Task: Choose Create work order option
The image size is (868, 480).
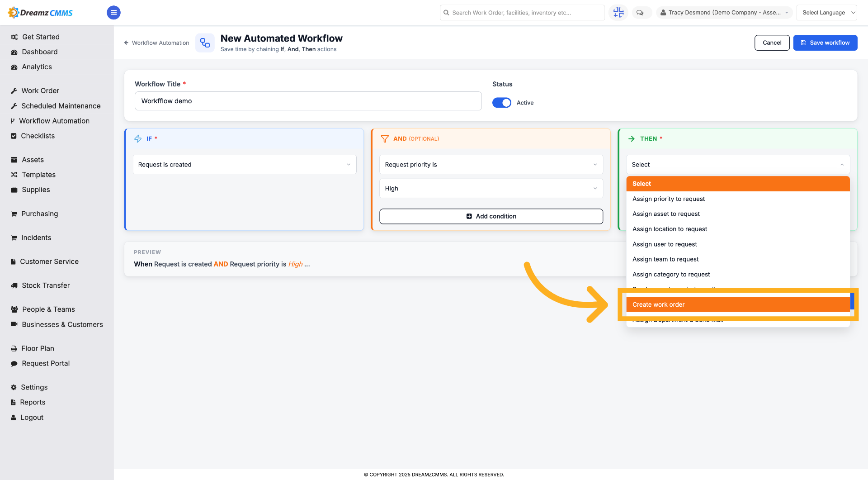Action: 738,304
